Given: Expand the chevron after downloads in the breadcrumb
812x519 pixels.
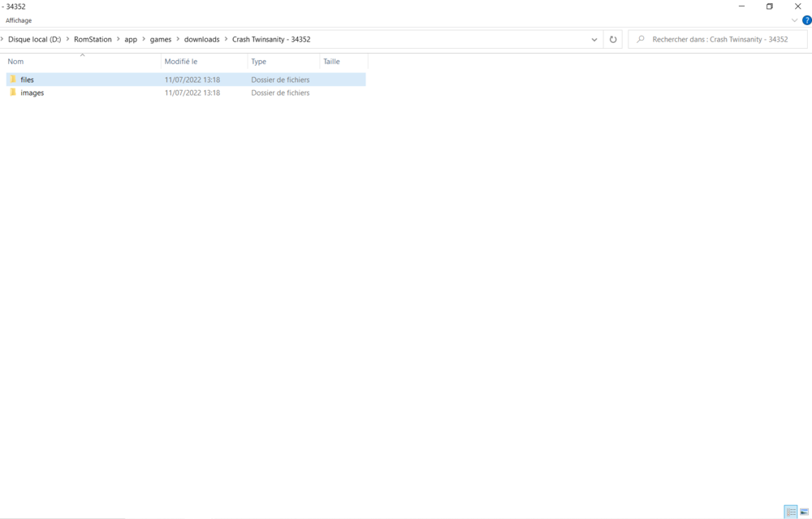Looking at the screenshot, I should 226,39.
